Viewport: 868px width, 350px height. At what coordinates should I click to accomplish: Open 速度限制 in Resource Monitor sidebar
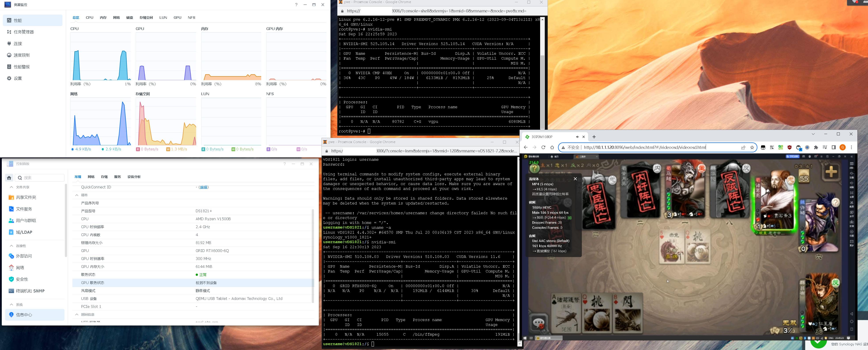[x=33, y=55]
